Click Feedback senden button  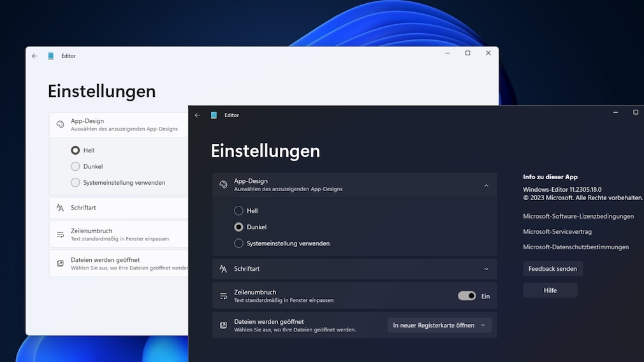[x=552, y=269]
